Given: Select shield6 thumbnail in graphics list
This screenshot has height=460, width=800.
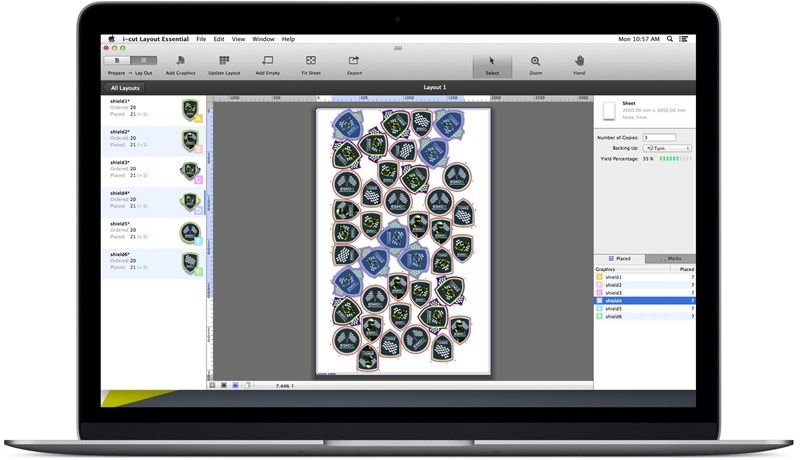Looking at the screenshot, I should click(x=190, y=263).
